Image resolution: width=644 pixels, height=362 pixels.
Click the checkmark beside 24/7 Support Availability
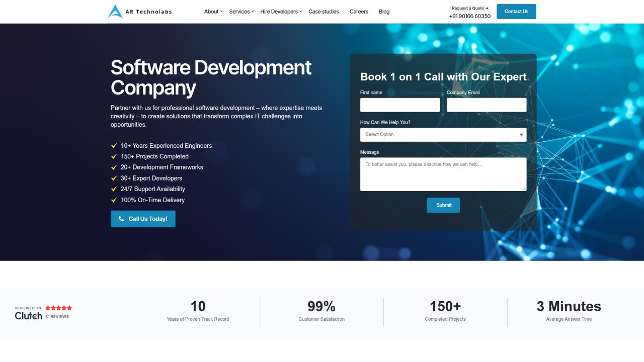point(114,189)
